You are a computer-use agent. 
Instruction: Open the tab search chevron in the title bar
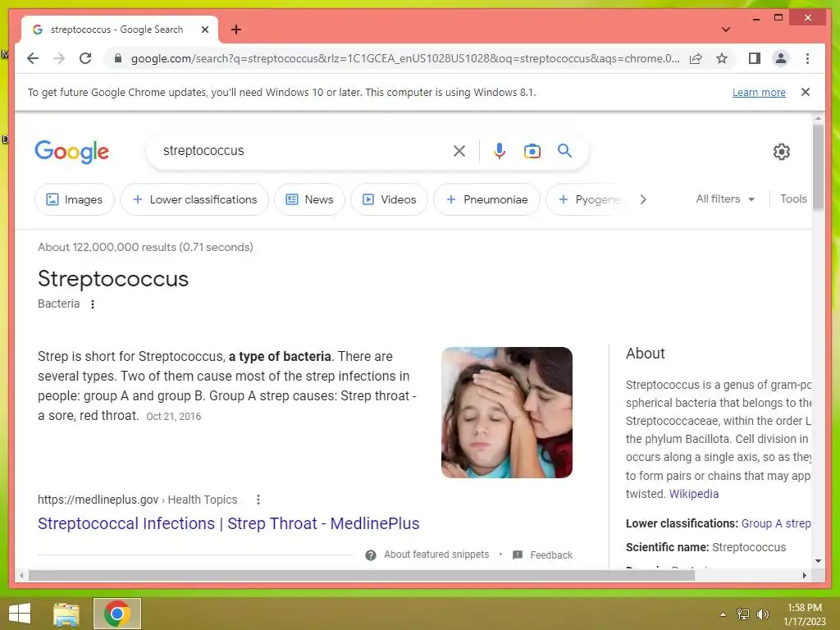[726, 30]
